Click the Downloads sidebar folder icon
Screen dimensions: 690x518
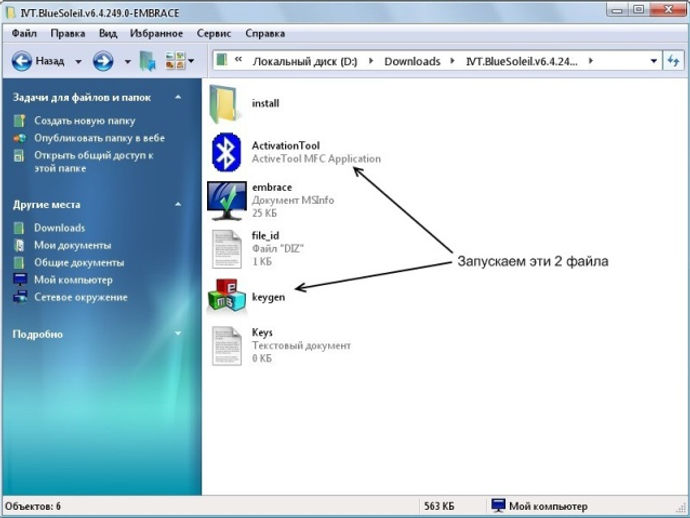click(18, 228)
